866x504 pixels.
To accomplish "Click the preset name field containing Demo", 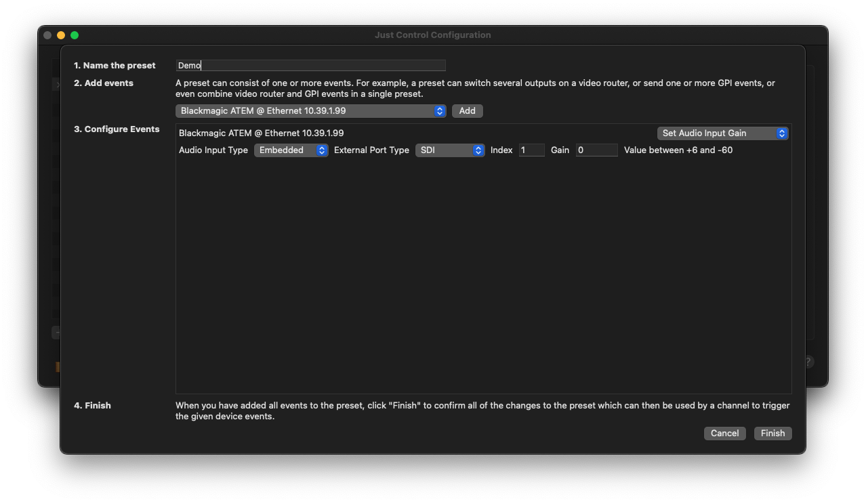I will (x=310, y=66).
